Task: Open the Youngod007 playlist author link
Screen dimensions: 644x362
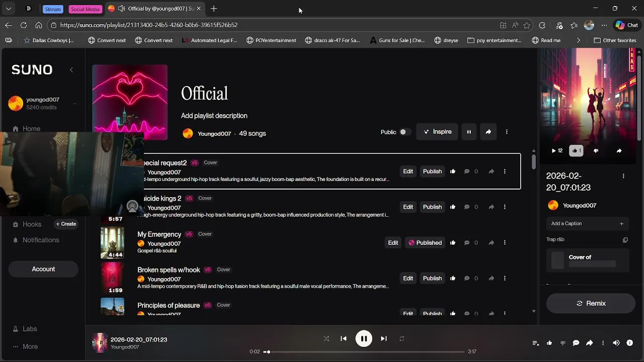Action: tap(214, 134)
